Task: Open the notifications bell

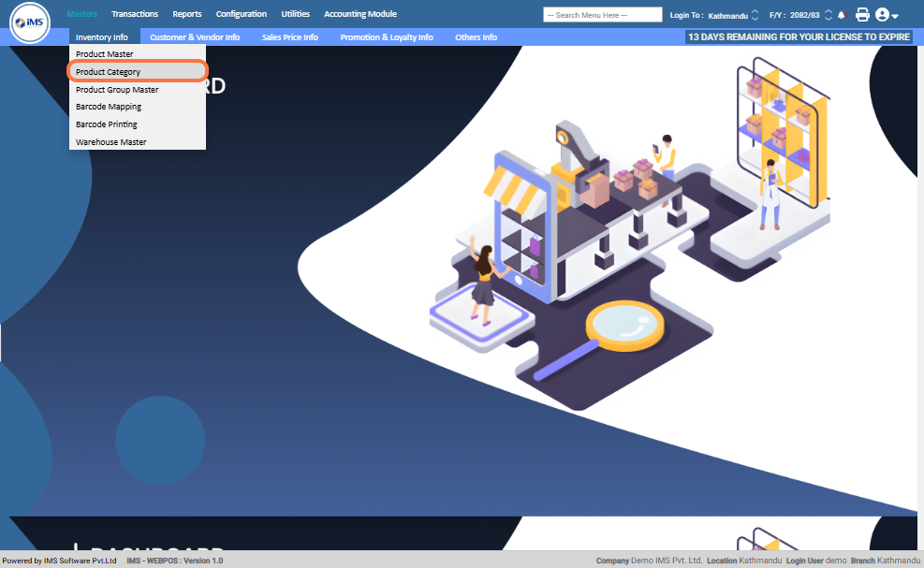Action: (841, 15)
